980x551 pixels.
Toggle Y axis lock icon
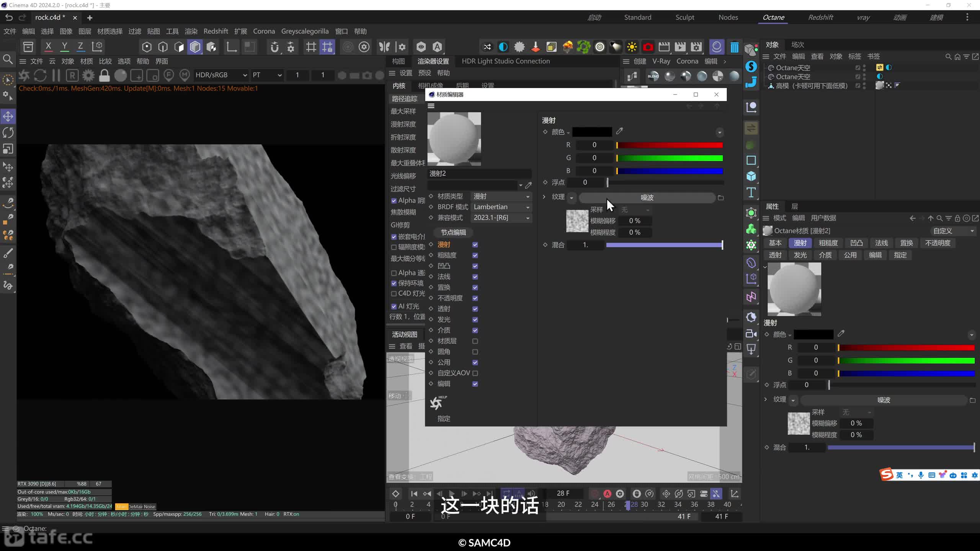(64, 47)
